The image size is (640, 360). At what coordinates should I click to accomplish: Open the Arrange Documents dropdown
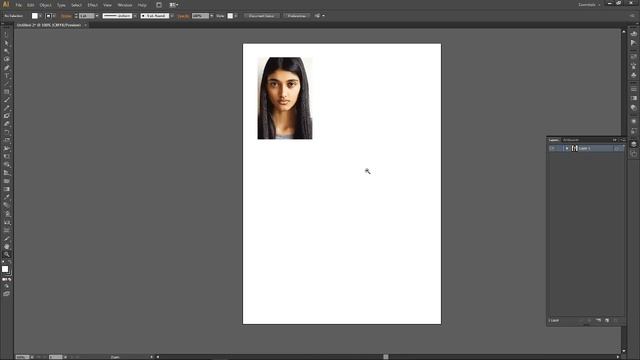click(174, 5)
